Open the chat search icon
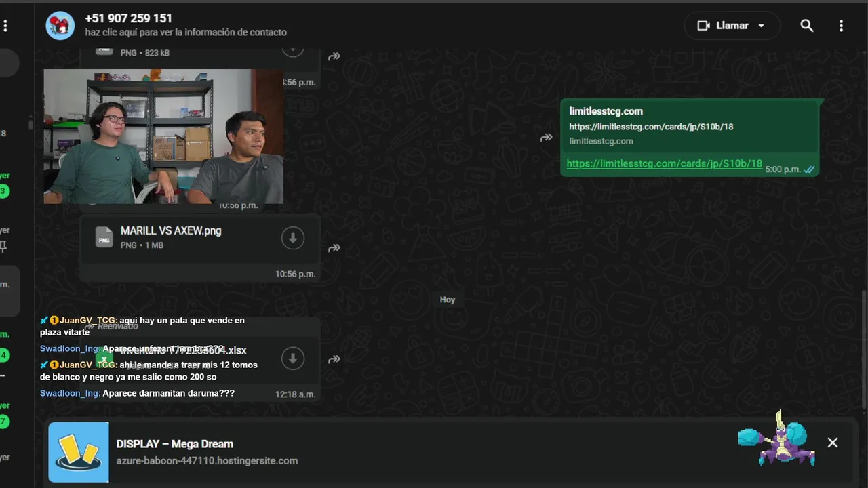The height and width of the screenshot is (488, 868). [806, 26]
